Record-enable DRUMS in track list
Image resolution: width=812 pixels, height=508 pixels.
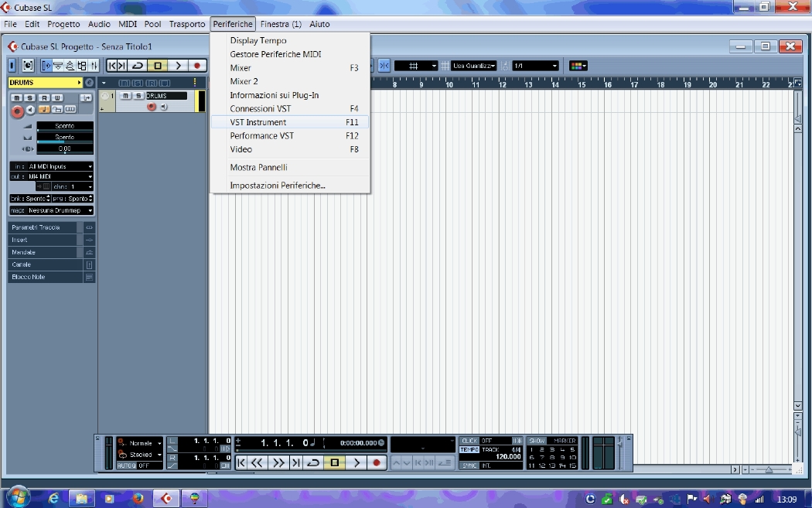[x=152, y=107]
